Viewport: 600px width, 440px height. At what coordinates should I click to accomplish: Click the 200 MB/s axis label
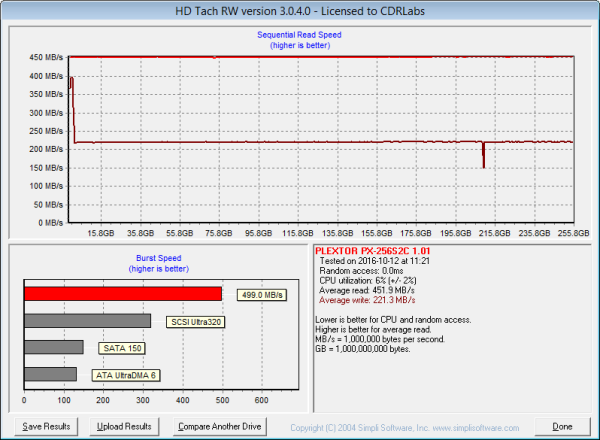coord(46,149)
